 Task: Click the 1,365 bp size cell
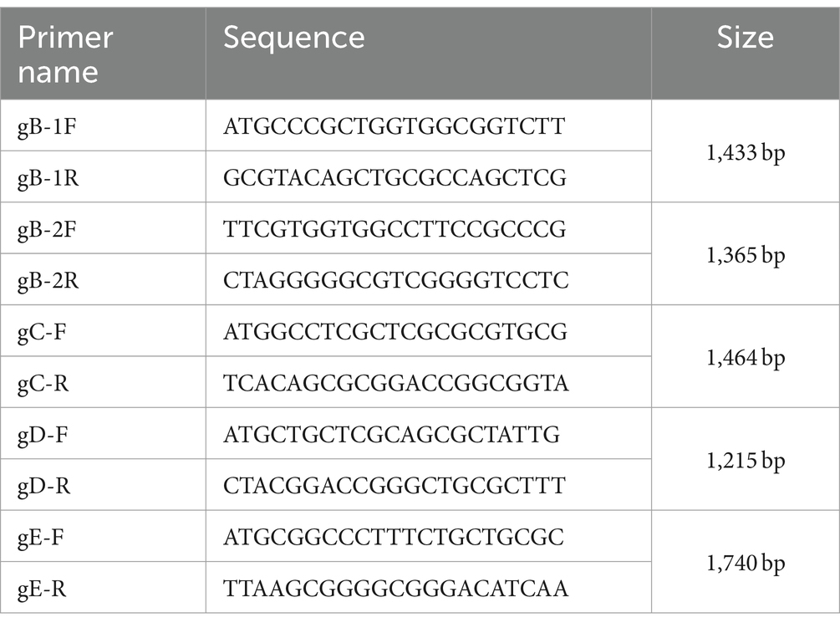[746, 254]
